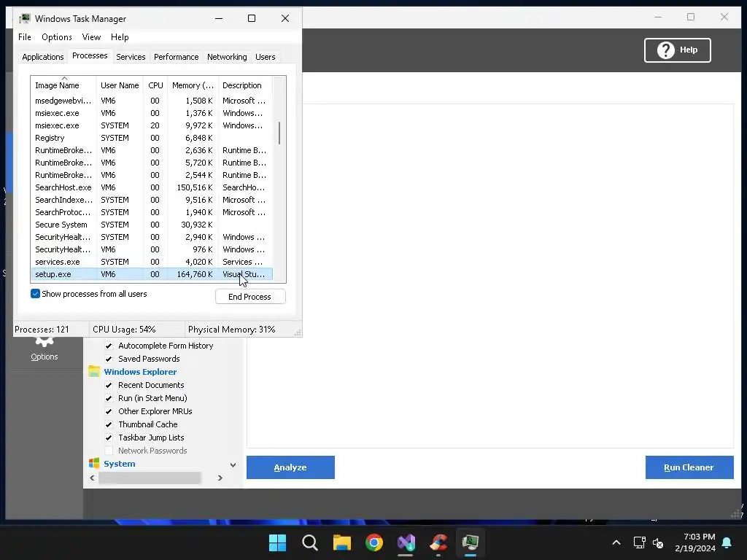Image resolution: width=747 pixels, height=560 pixels.
Task: Open CCleaner Options gear
Action: (x=44, y=349)
